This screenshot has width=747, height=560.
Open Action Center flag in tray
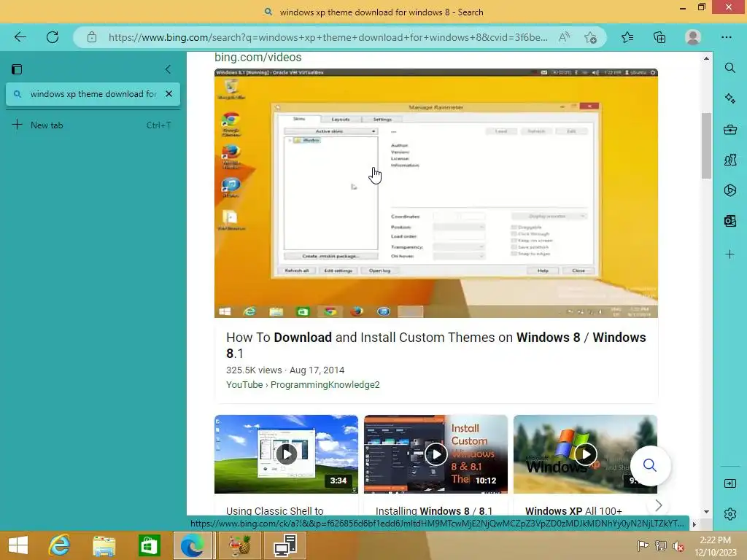(643, 545)
